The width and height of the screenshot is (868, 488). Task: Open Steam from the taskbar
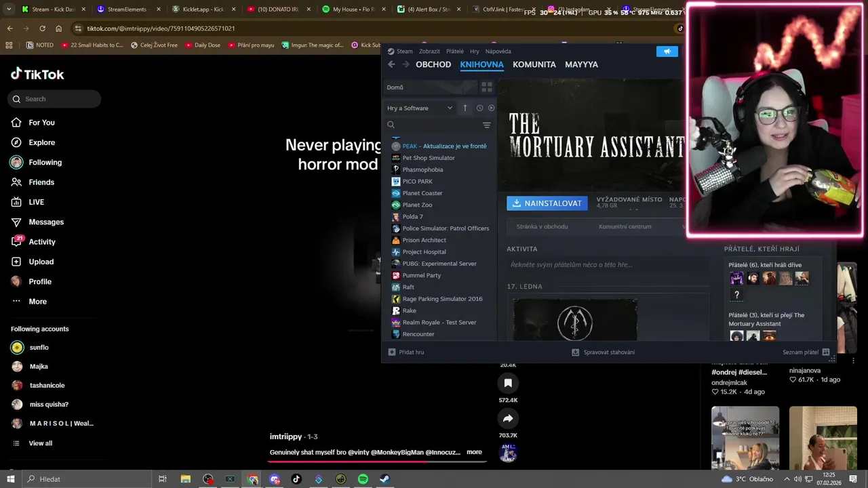point(384,479)
